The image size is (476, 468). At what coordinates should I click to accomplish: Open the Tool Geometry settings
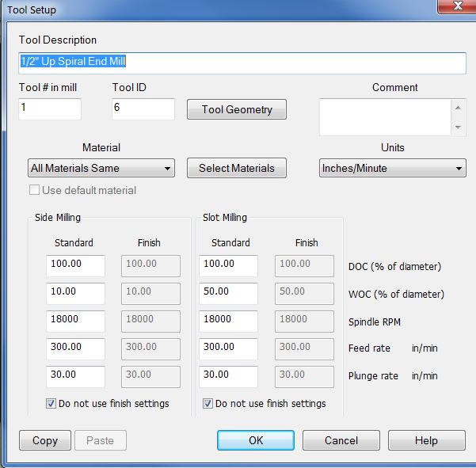(x=236, y=110)
